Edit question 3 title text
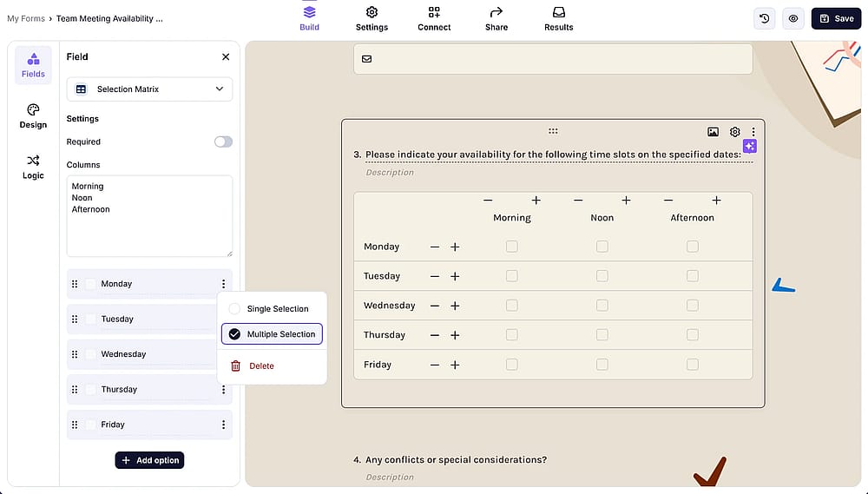 (x=553, y=155)
